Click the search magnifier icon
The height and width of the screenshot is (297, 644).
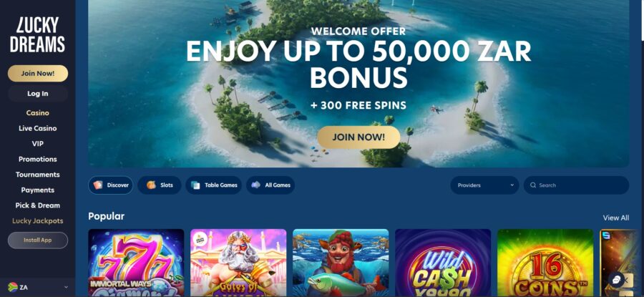coord(533,185)
